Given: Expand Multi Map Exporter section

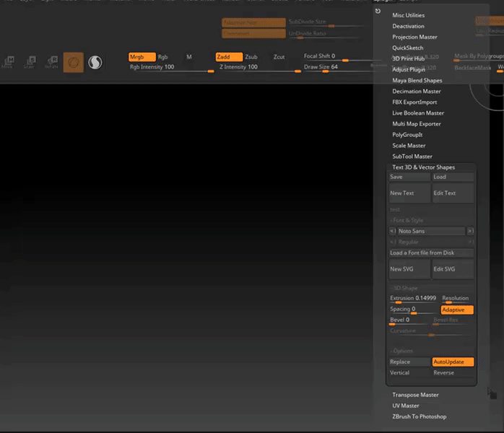Looking at the screenshot, I should pyautogui.click(x=416, y=124).
